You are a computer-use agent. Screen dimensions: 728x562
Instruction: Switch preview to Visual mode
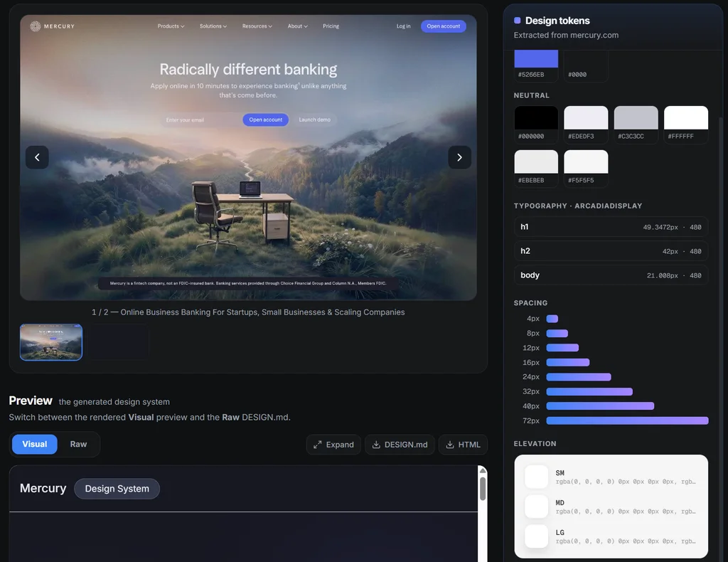coord(35,444)
